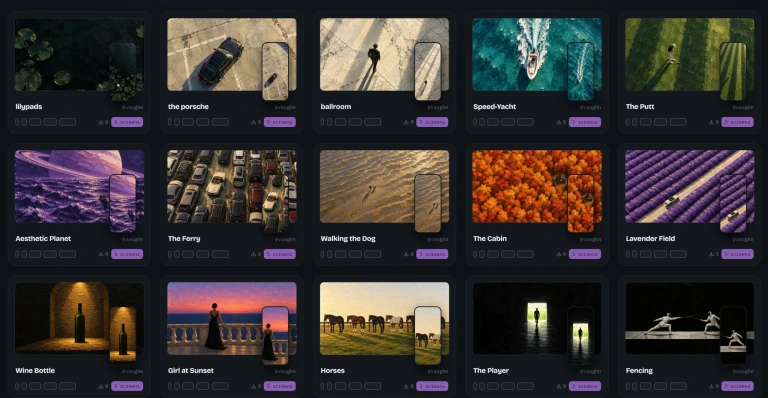
Task: Select the widest screen-format icon under Horses
Action: [373, 386]
